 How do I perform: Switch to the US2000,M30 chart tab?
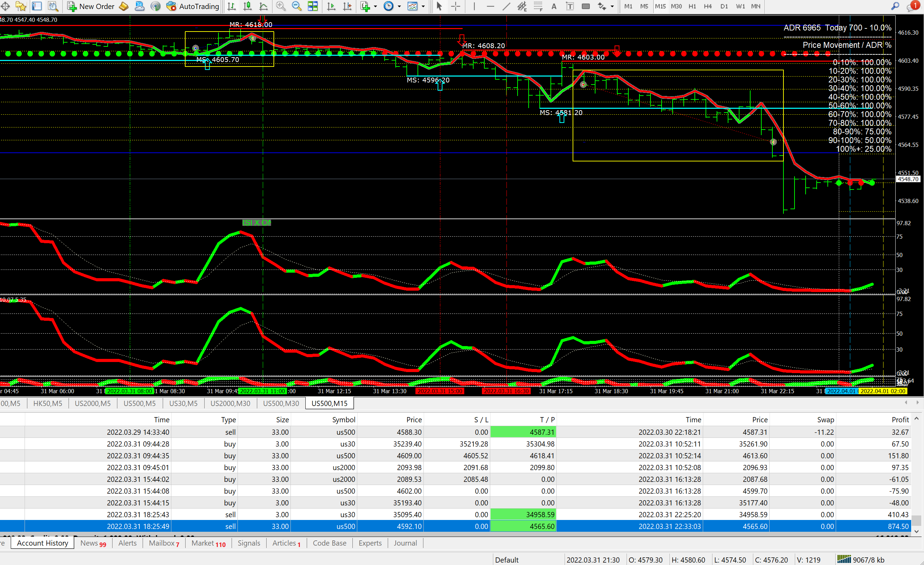pos(230,403)
